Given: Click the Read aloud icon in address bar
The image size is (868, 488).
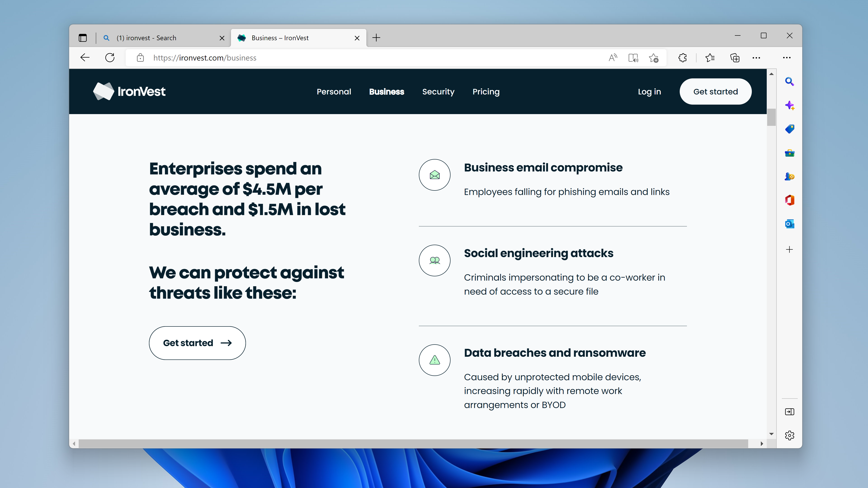Looking at the screenshot, I should click(x=613, y=58).
